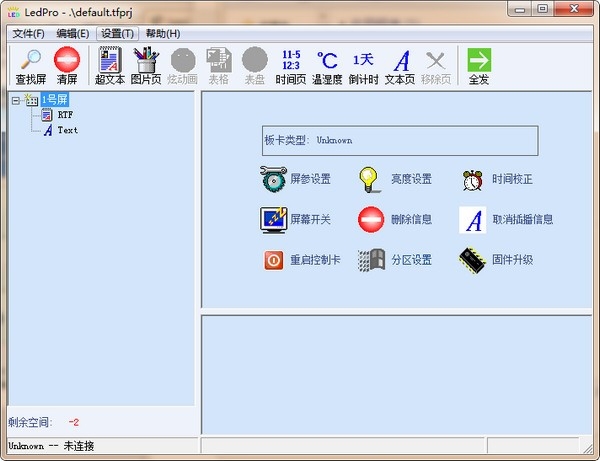Insert a 文本页 text page
Screen dimensions: 600x461
pyautogui.click(x=399, y=66)
